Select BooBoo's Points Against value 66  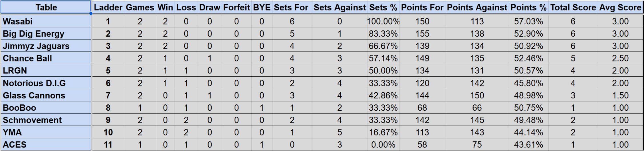pos(477,108)
